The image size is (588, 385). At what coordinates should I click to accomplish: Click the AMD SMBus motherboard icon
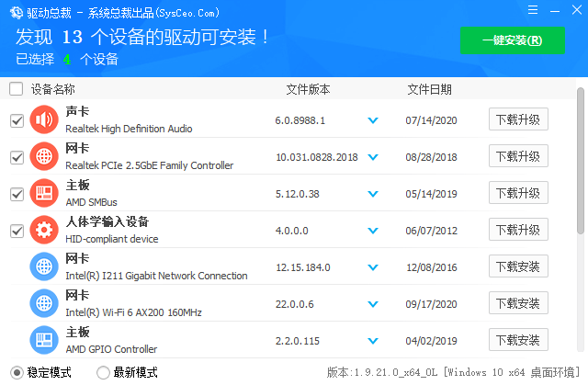pyautogui.click(x=44, y=194)
